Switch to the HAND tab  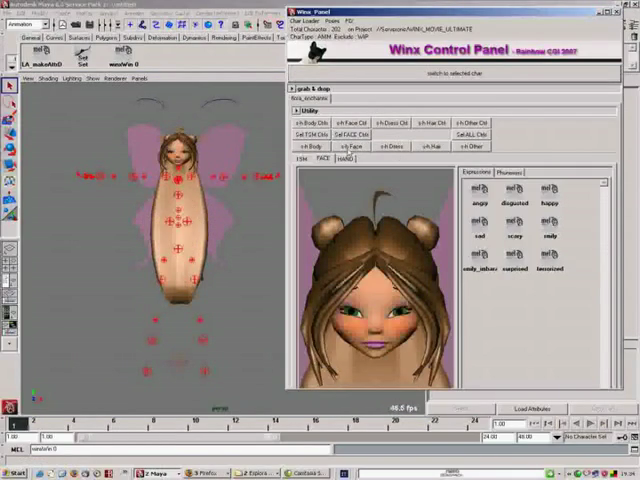coord(345,159)
